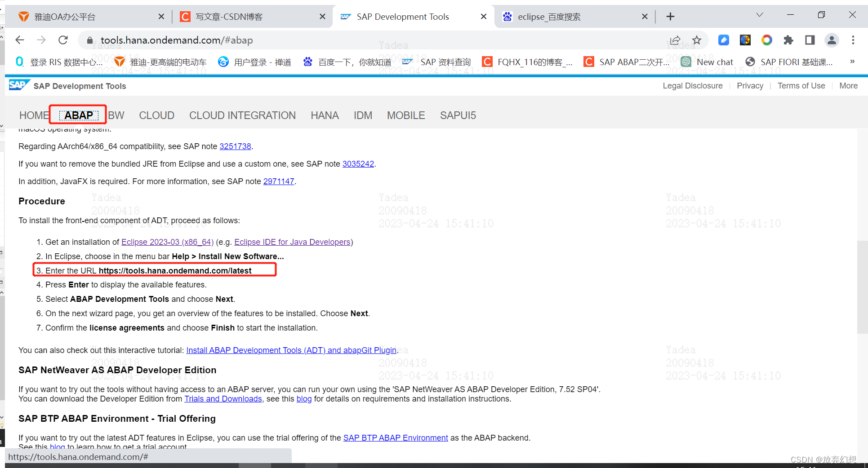Select the ABAP navigation tab
This screenshot has width=868, height=468.
coord(79,115)
